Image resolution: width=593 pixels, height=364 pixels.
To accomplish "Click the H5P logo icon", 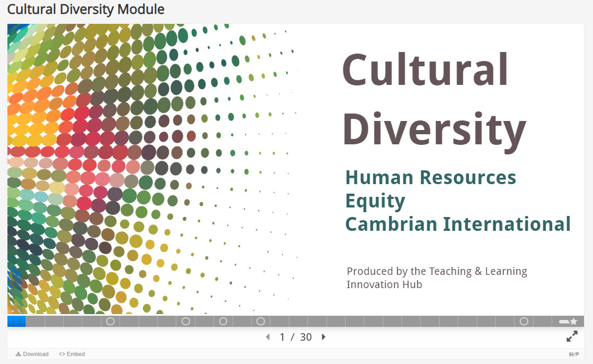I will 574,354.
